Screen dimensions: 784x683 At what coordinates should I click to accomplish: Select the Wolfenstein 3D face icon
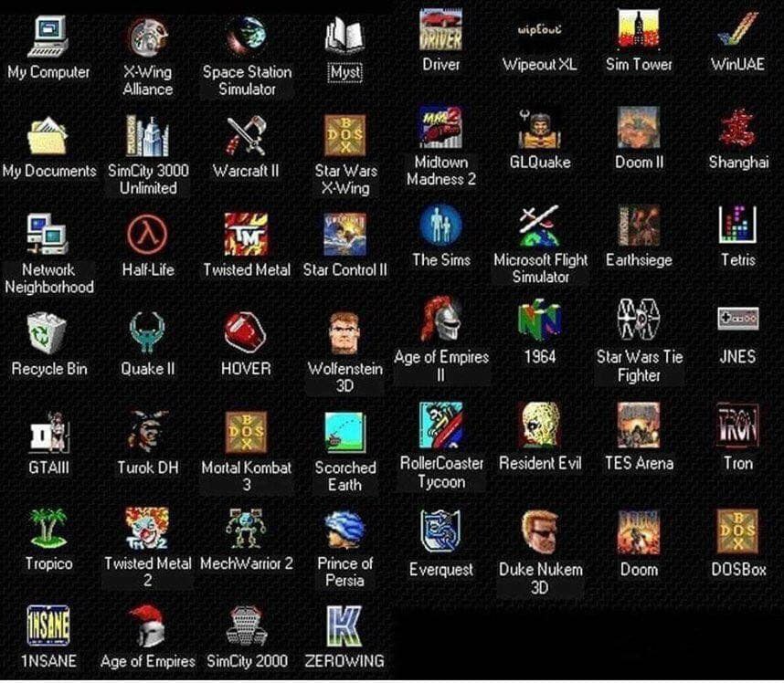[x=345, y=333]
